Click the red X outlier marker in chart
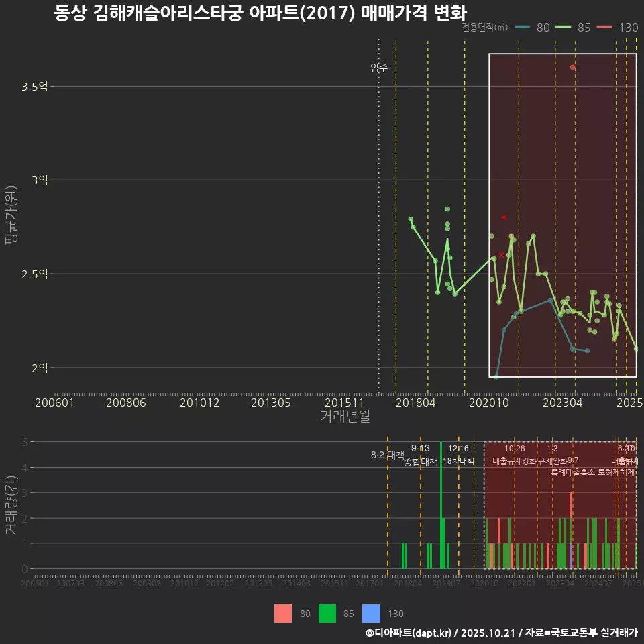This screenshot has height=644, width=644. (504, 217)
